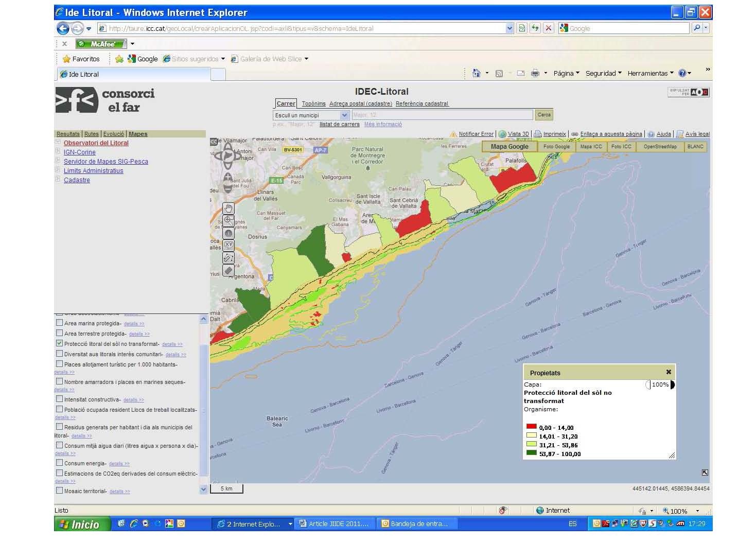Stop loading with red X icon

tap(549, 28)
